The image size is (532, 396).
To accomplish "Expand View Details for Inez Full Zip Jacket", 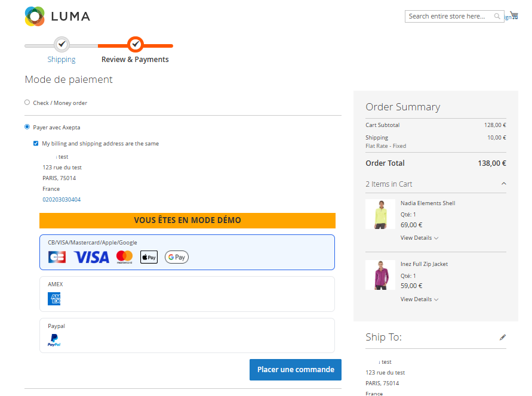I will (419, 299).
